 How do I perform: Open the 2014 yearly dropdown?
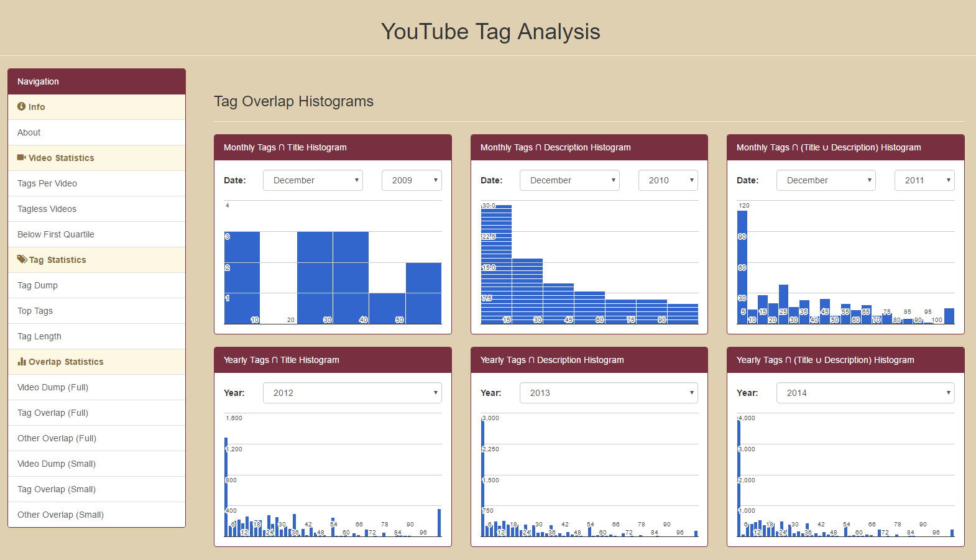pos(865,393)
